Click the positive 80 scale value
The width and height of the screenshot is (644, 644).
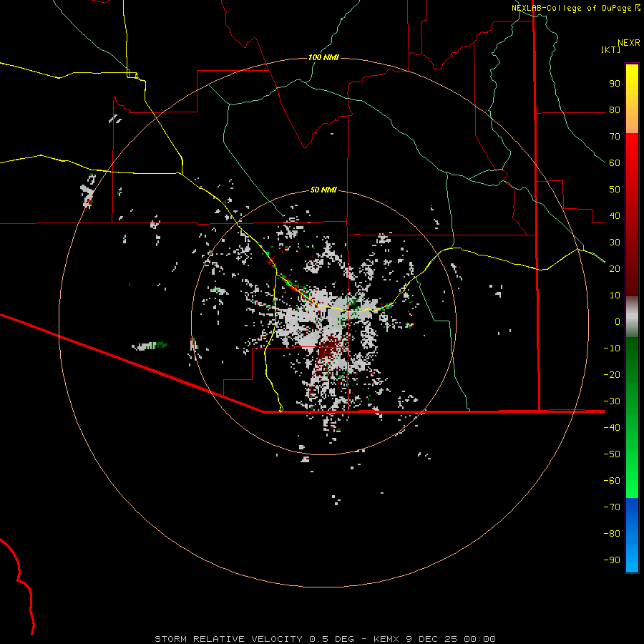pos(615,110)
